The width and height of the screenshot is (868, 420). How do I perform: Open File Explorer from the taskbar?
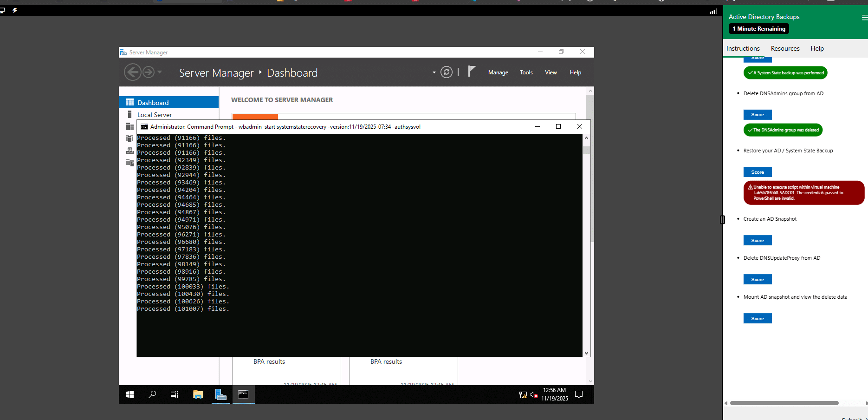click(x=198, y=394)
